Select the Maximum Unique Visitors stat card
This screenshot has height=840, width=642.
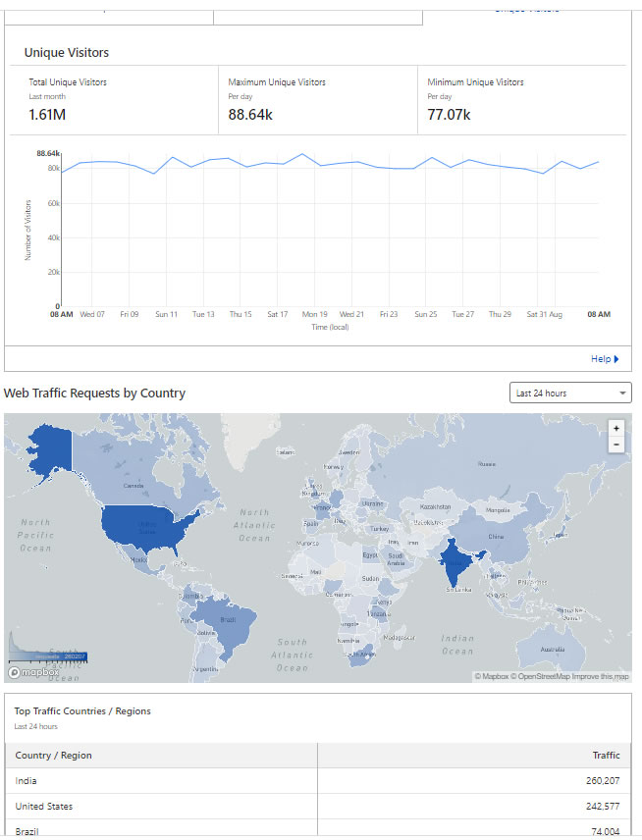317,99
